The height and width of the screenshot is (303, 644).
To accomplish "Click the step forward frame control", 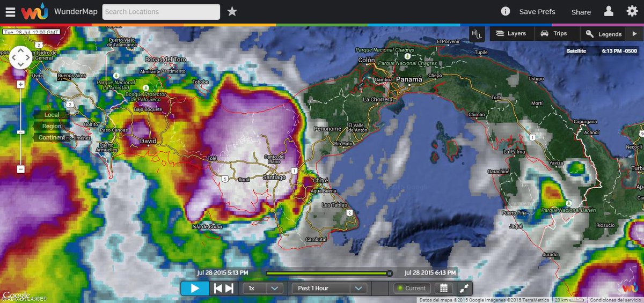I will 229,288.
